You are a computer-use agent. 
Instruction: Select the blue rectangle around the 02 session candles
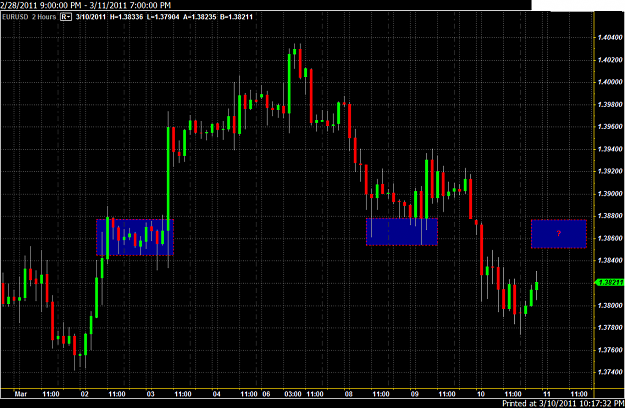[x=135, y=237]
